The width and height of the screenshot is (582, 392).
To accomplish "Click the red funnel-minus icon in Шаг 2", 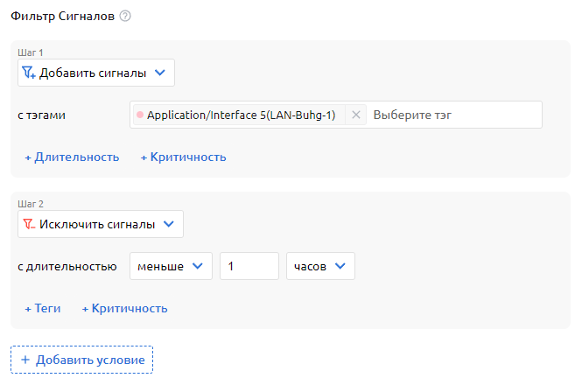I will (28, 224).
